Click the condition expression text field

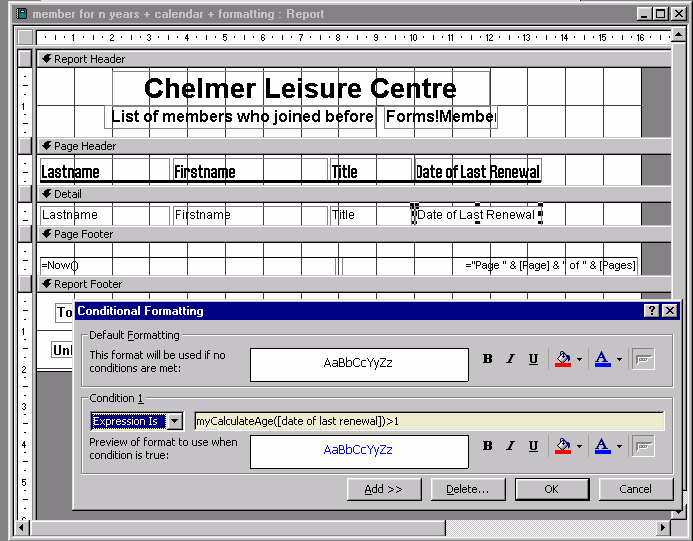pos(428,422)
